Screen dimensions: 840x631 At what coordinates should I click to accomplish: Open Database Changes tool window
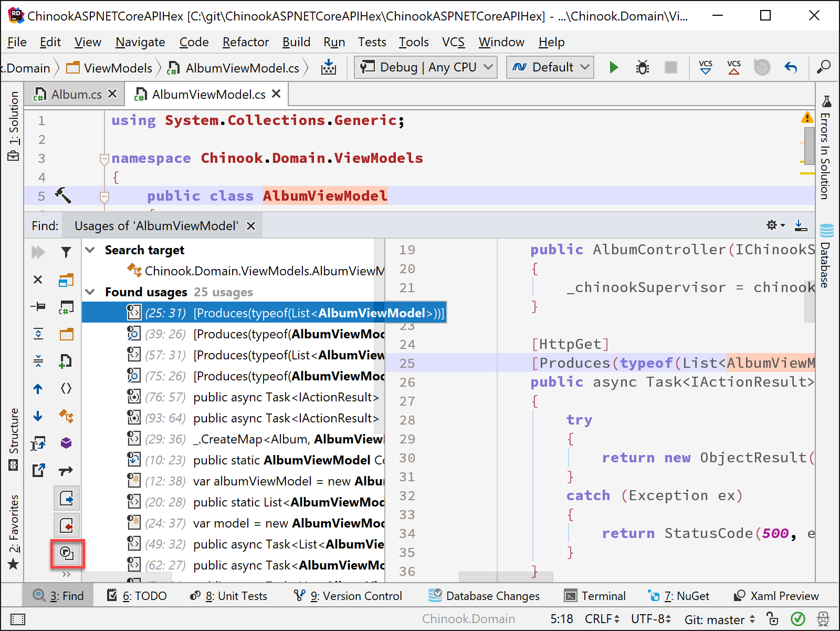tap(484, 596)
